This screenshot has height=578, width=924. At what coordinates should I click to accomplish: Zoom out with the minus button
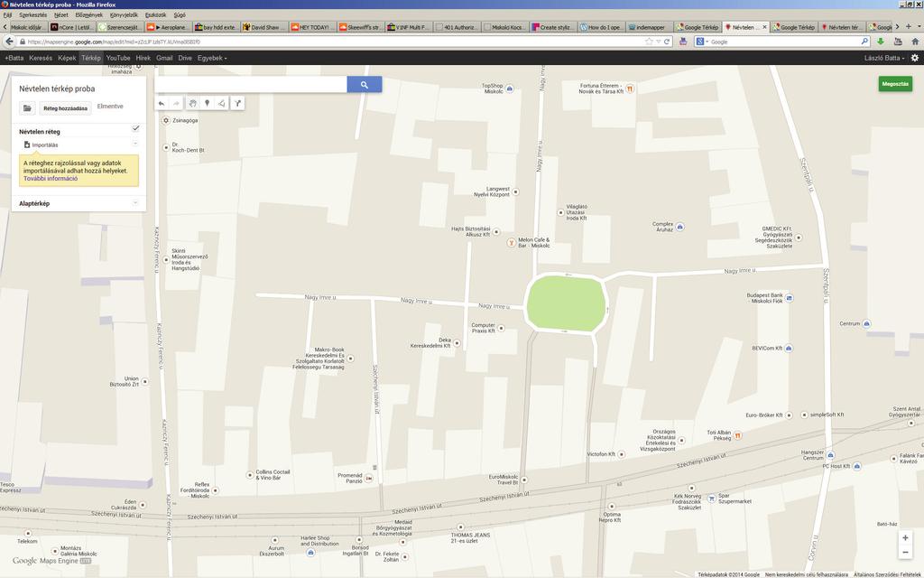[905, 553]
